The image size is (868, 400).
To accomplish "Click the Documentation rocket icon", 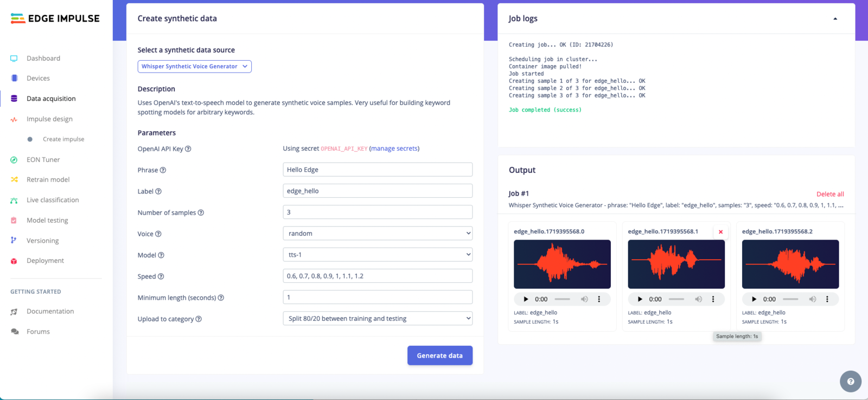I will coord(14,312).
